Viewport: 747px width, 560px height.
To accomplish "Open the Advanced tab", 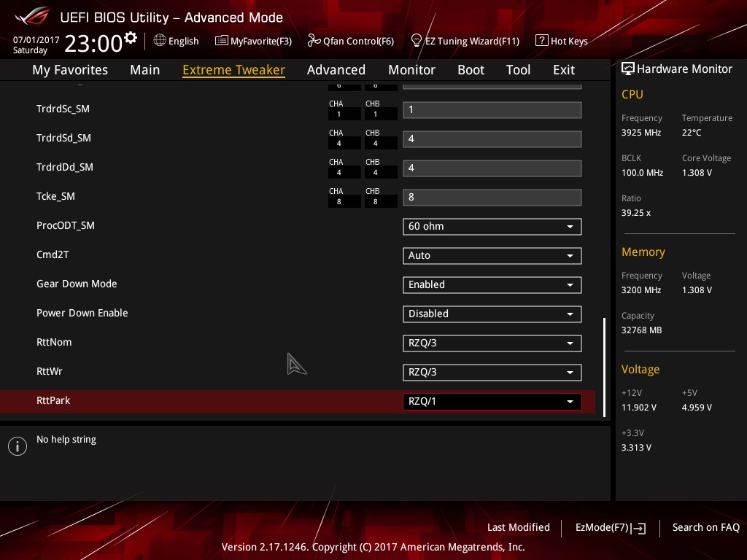I will click(x=336, y=70).
